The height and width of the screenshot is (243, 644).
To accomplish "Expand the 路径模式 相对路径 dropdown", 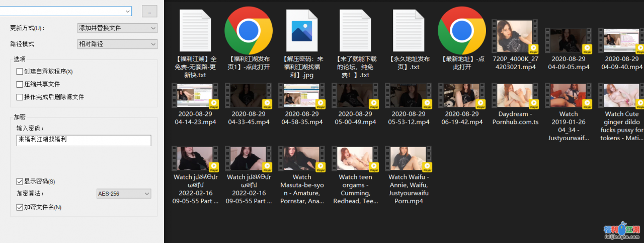I will tap(117, 44).
